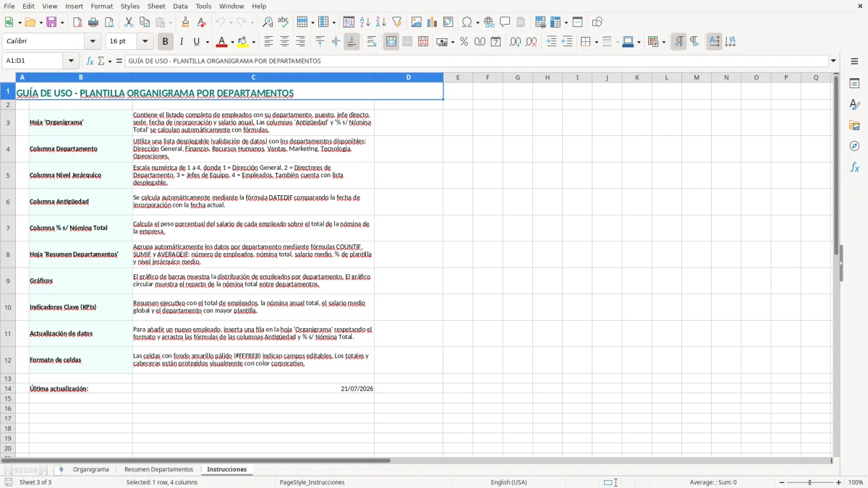The height and width of the screenshot is (488, 868).
Task: Open underline style dropdown arrow
Action: click(x=206, y=42)
